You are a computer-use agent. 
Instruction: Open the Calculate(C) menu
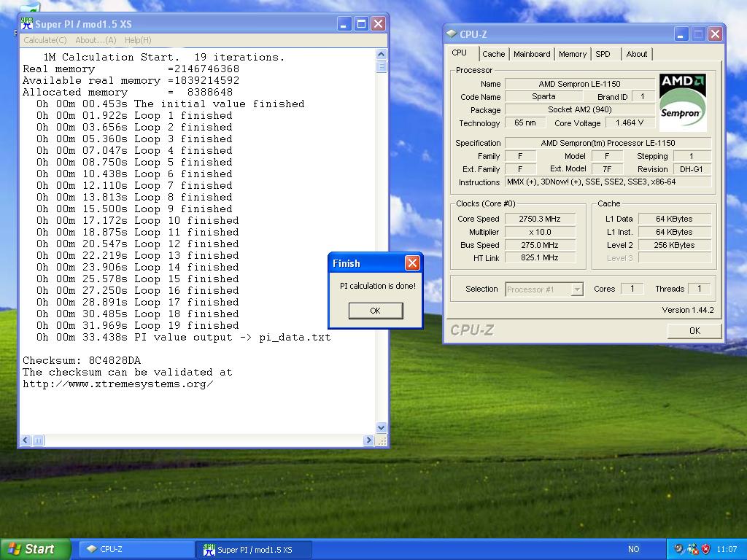pyautogui.click(x=45, y=40)
